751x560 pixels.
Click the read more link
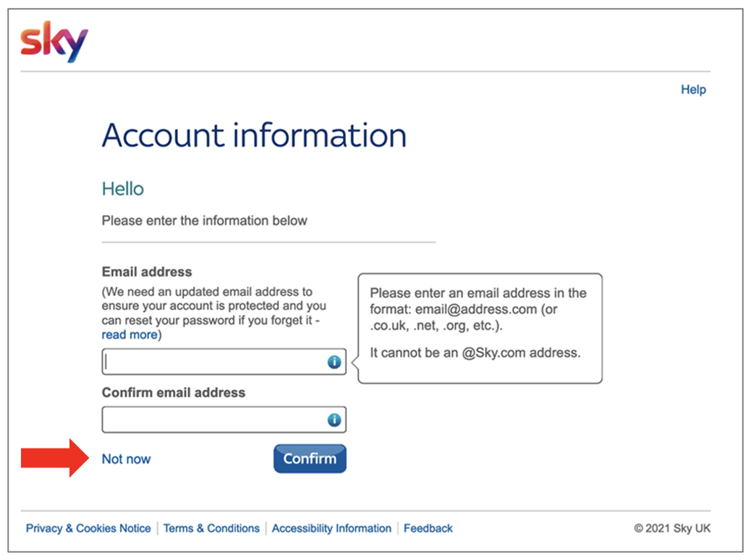pyautogui.click(x=129, y=334)
